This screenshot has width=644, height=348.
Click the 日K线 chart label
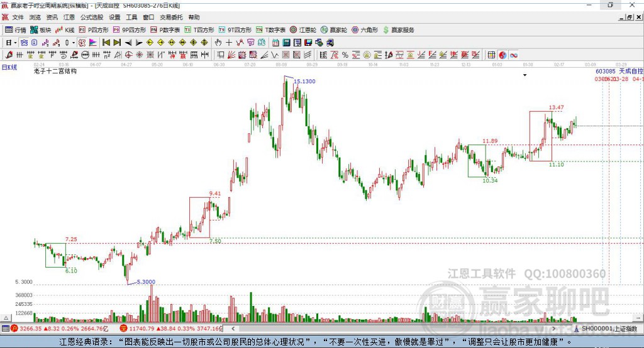pyautogui.click(x=9, y=67)
